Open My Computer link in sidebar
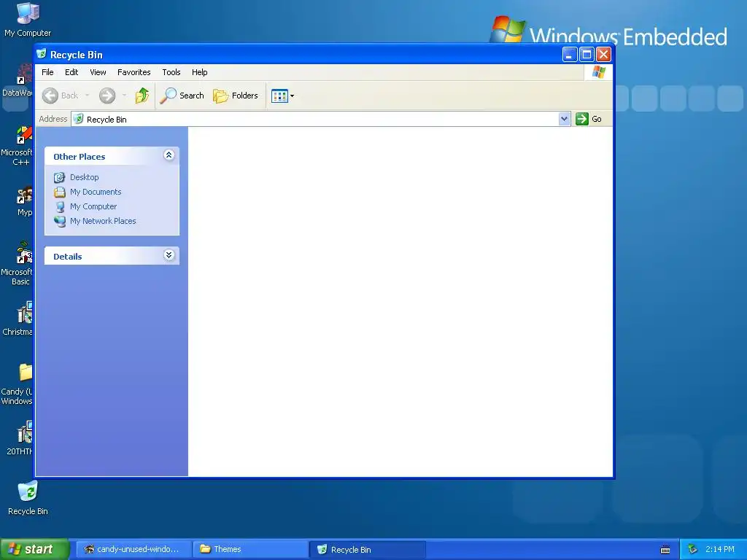The width and height of the screenshot is (747, 560). (93, 206)
